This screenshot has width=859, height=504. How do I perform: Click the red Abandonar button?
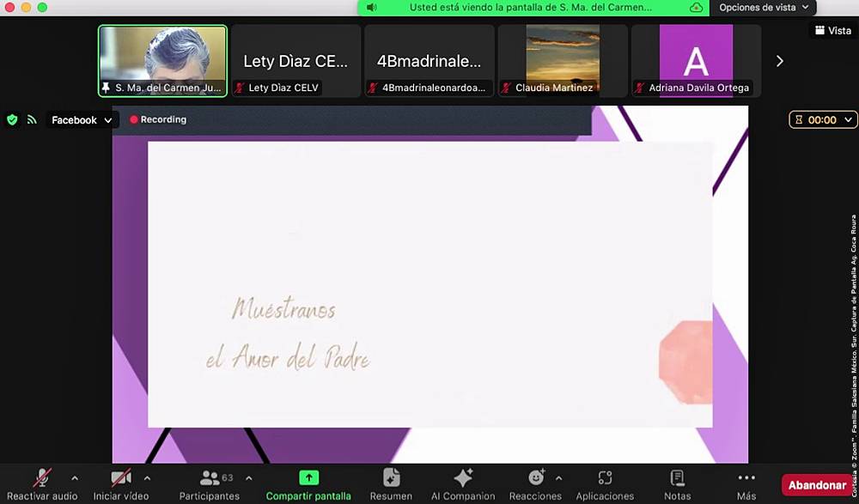818,485
